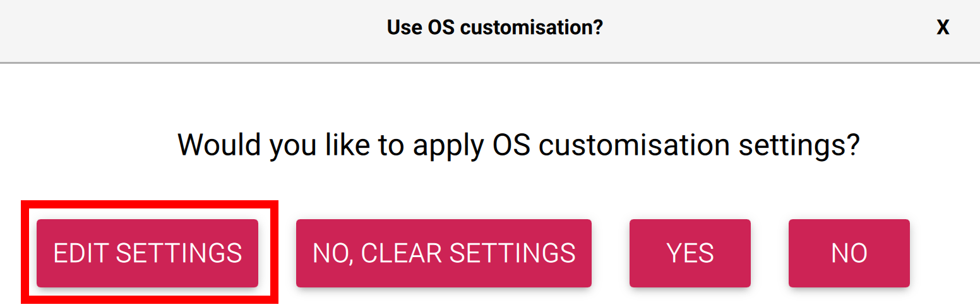Decline OS customisation by choosing NO
980x307 pixels.
coord(849,253)
